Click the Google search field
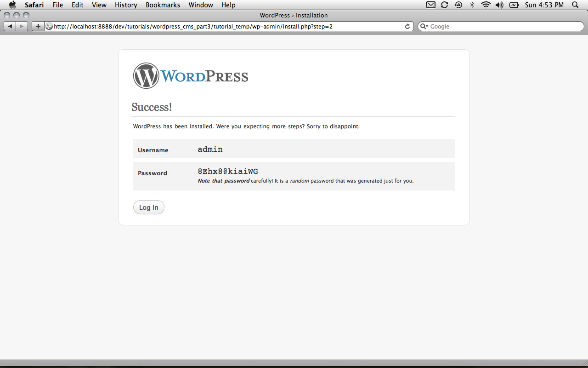This screenshot has width=588, height=368. tap(501, 26)
